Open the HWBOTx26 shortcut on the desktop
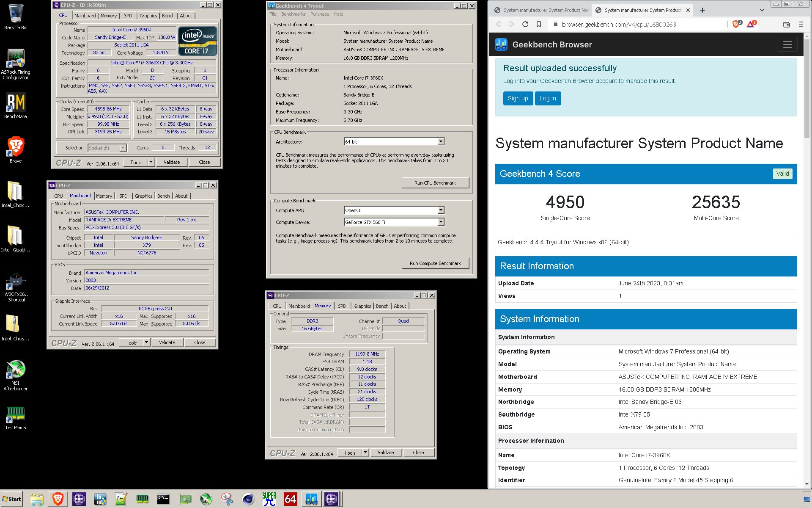Screen dimensions: 812x508 click(x=16, y=288)
